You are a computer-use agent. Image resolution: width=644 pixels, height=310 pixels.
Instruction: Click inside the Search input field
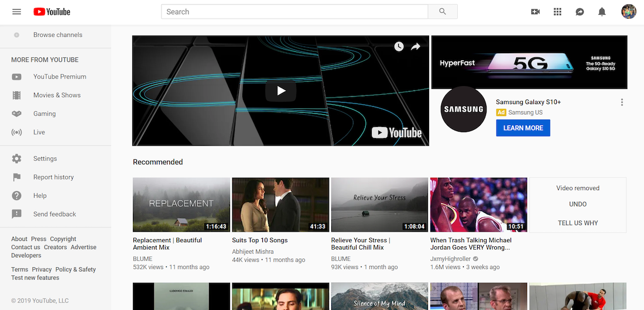[x=294, y=12]
